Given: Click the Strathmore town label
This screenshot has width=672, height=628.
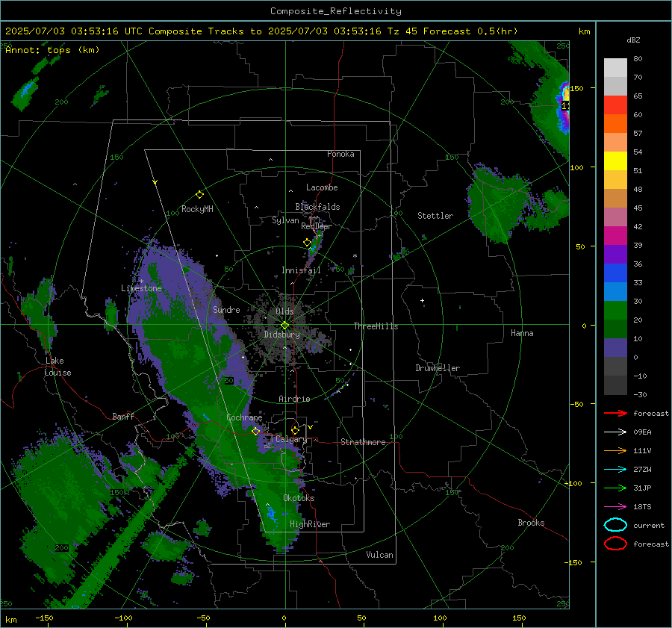Looking at the screenshot, I should [x=363, y=442].
